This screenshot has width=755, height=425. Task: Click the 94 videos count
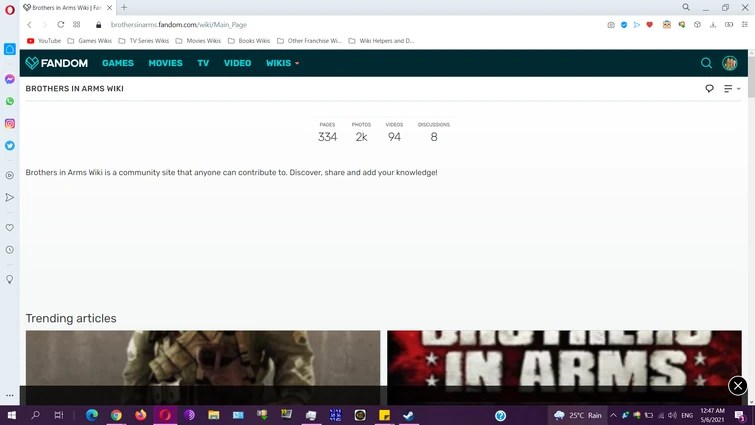coord(394,137)
